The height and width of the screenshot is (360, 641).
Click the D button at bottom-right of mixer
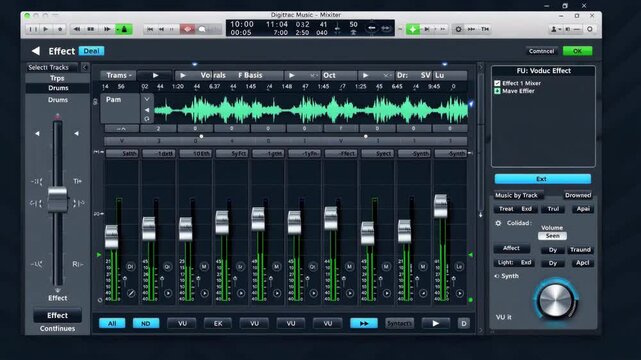464,323
